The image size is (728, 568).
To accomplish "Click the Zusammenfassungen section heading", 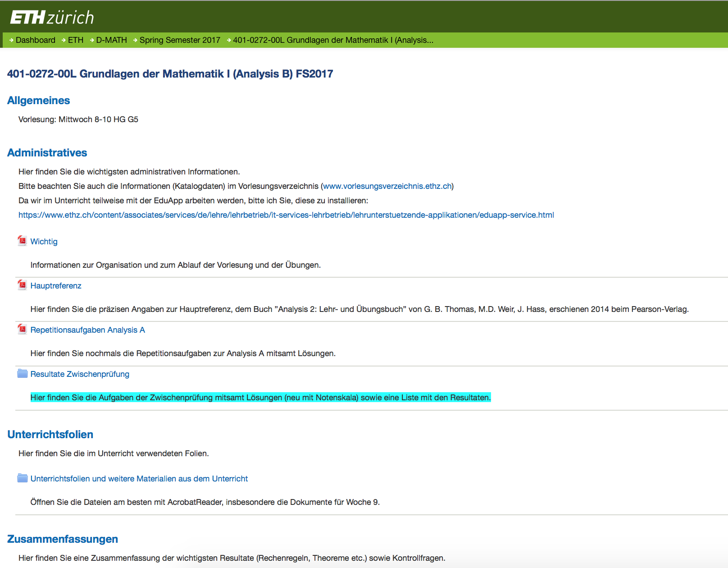I will [63, 539].
